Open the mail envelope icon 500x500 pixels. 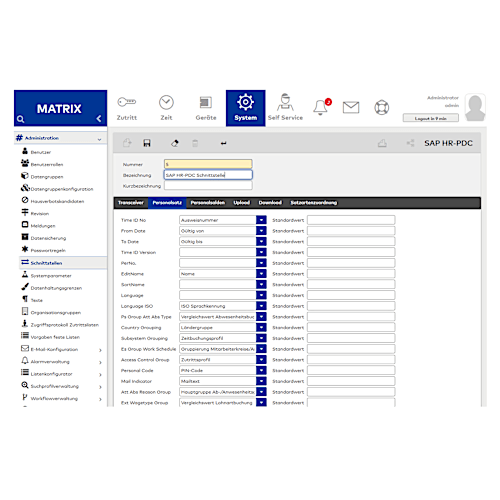351,108
